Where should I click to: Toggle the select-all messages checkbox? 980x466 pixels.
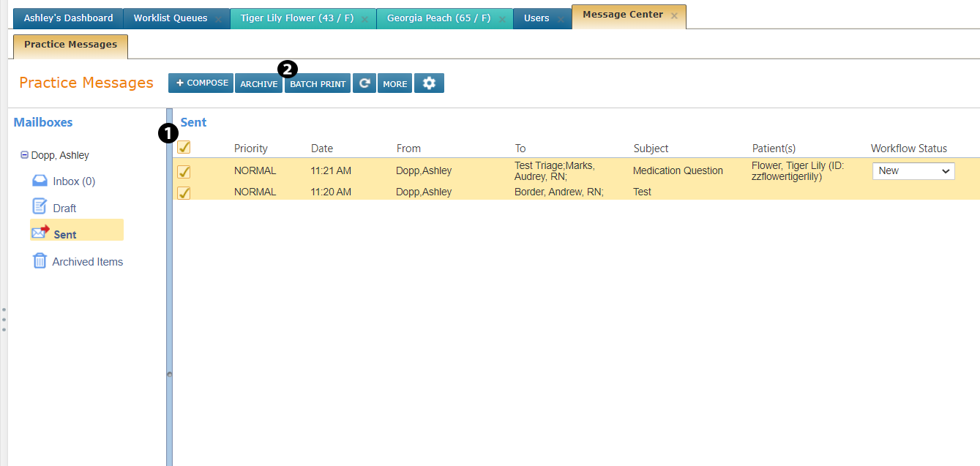[184, 147]
